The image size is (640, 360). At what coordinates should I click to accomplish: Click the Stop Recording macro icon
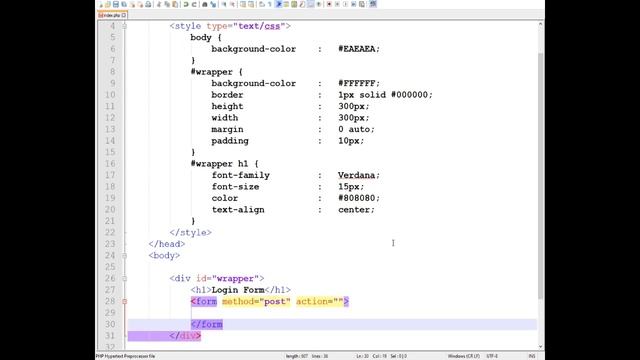click(337, 4)
